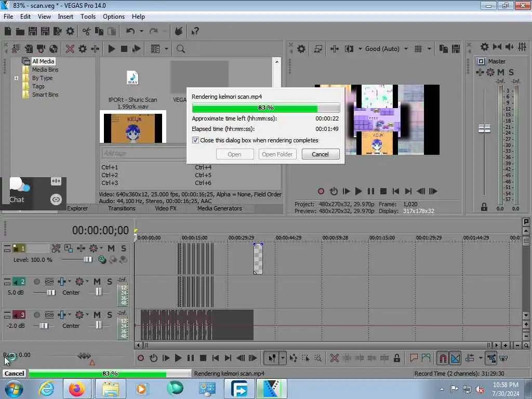
Task: Toggle Enable Snapping magnet icon
Action: [x=443, y=358]
